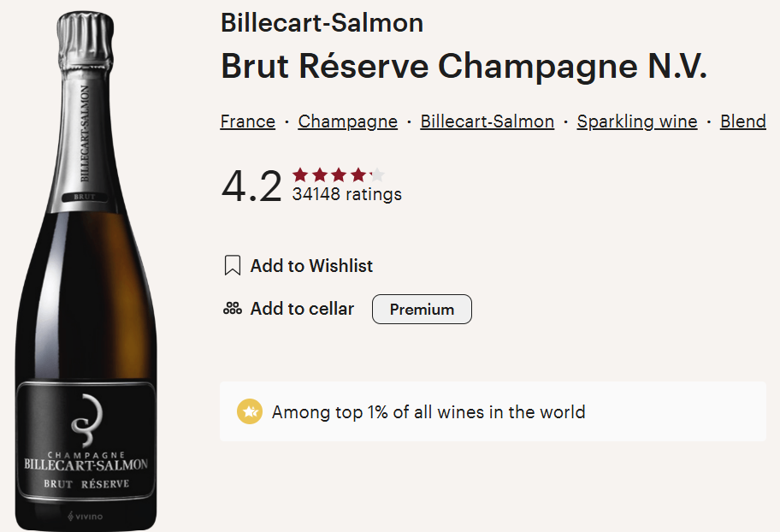Click the gold top-wine badge icon
The image size is (780, 532).
[x=249, y=411]
